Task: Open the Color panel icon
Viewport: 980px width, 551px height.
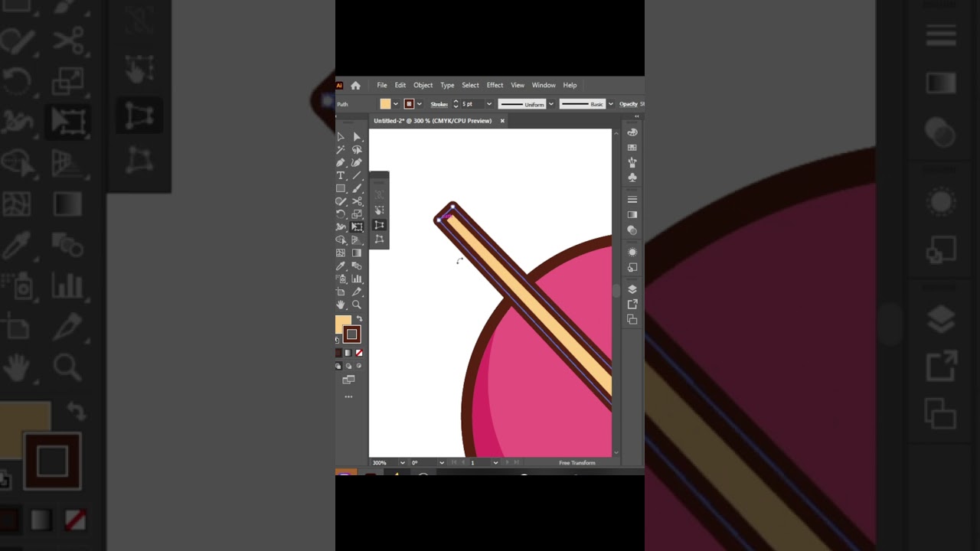Action: (x=632, y=132)
